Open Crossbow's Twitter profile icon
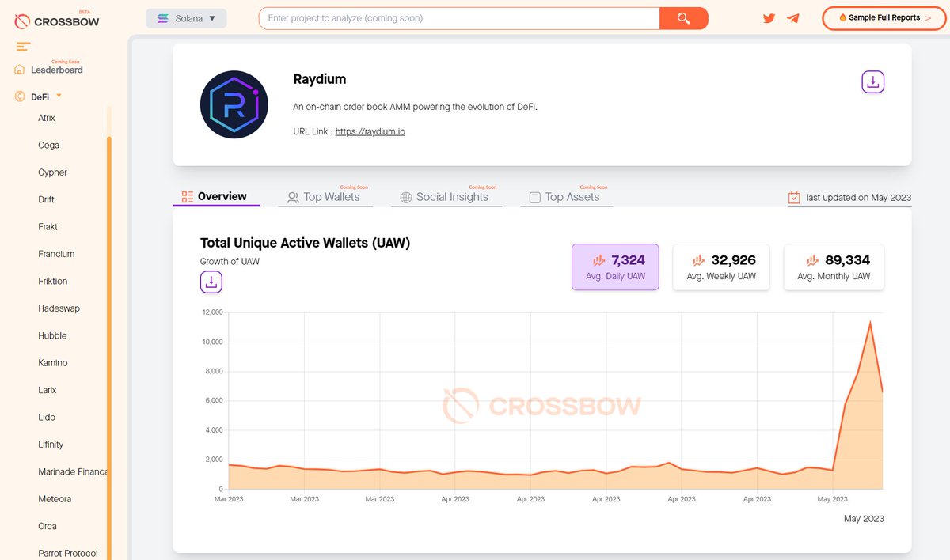Viewport: 950px width, 560px height. [769, 17]
